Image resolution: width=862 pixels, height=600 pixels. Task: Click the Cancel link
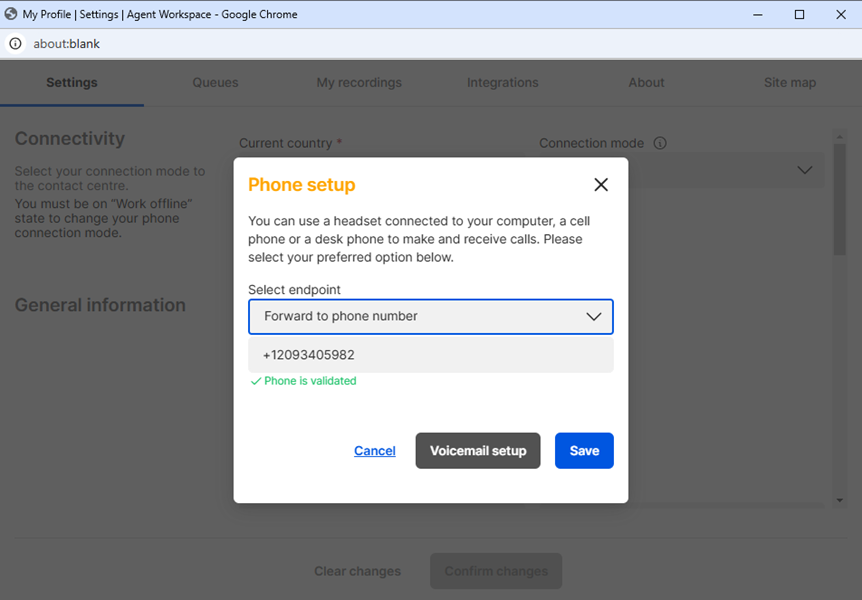(x=374, y=451)
